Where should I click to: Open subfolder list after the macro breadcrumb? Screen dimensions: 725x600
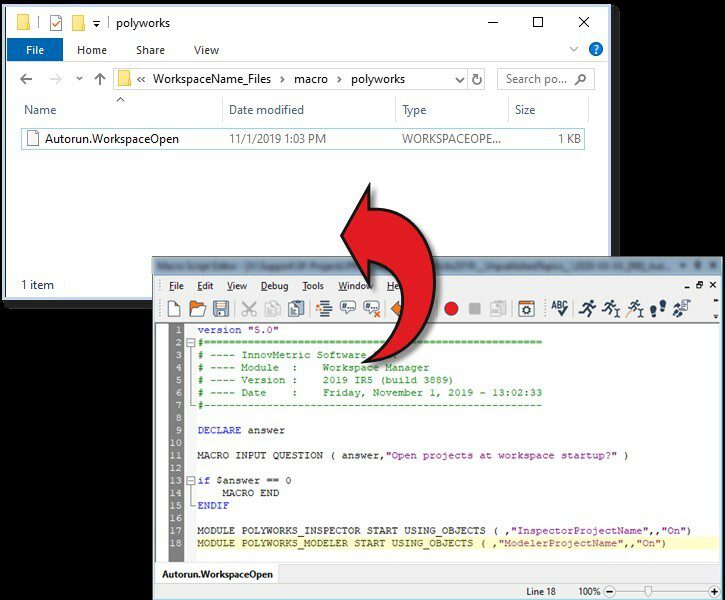(x=339, y=80)
